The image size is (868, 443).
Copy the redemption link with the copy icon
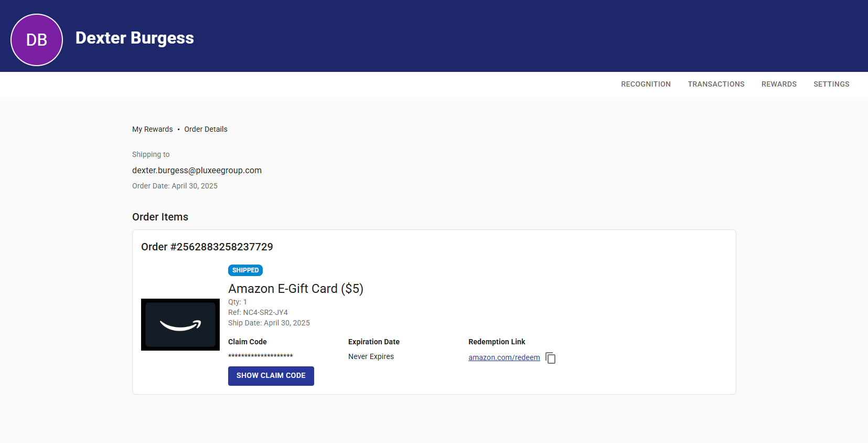550,358
